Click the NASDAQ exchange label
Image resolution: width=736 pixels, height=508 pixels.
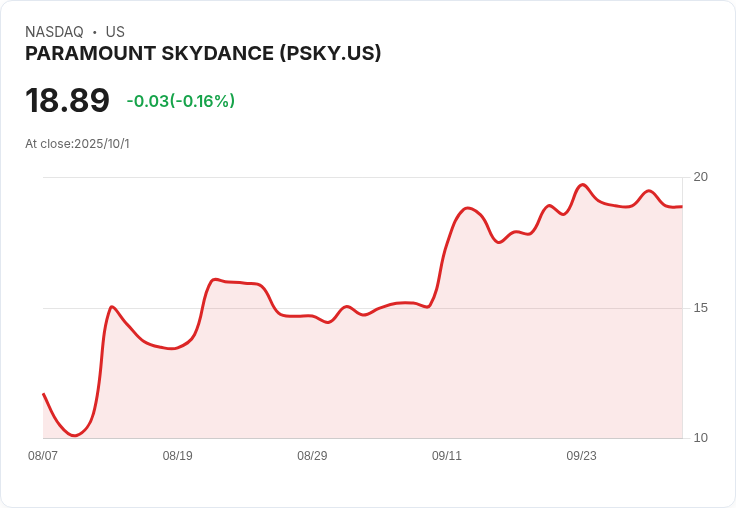(54, 32)
